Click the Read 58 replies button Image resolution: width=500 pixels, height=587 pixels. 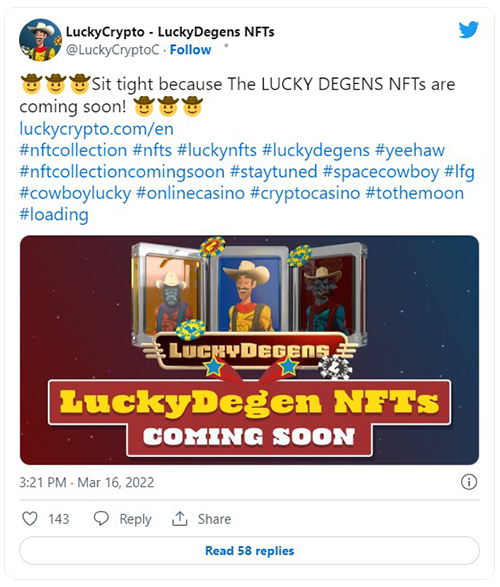250,551
